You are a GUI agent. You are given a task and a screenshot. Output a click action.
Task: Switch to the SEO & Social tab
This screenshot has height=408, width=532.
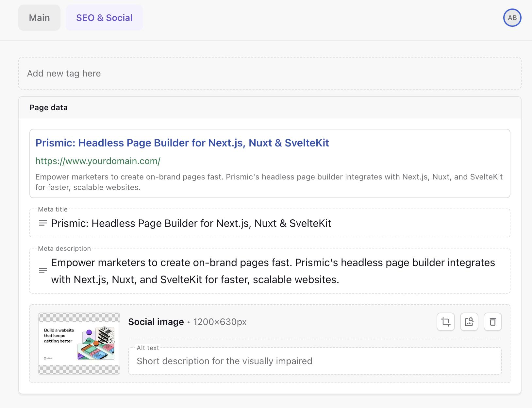pyautogui.click(x=104, y=18)
